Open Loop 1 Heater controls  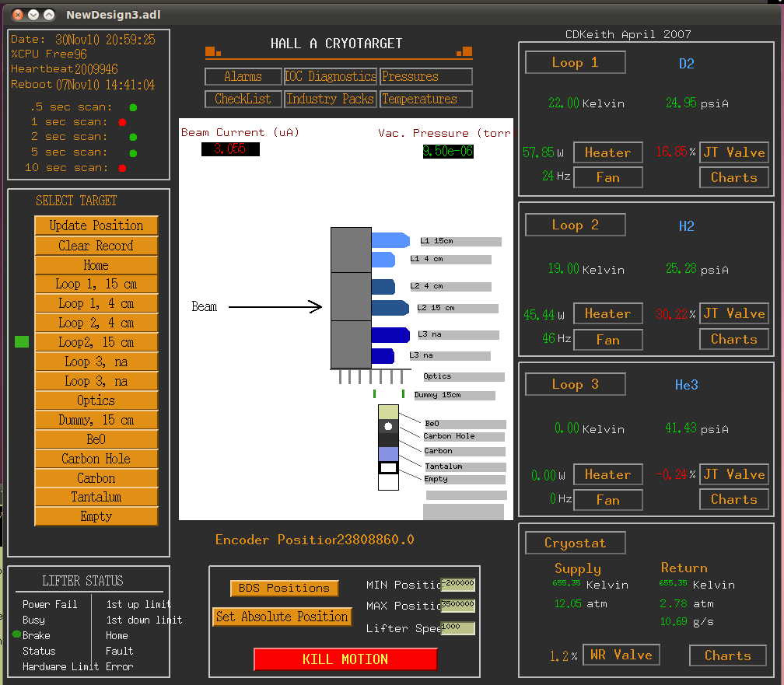tap(608, 152)
